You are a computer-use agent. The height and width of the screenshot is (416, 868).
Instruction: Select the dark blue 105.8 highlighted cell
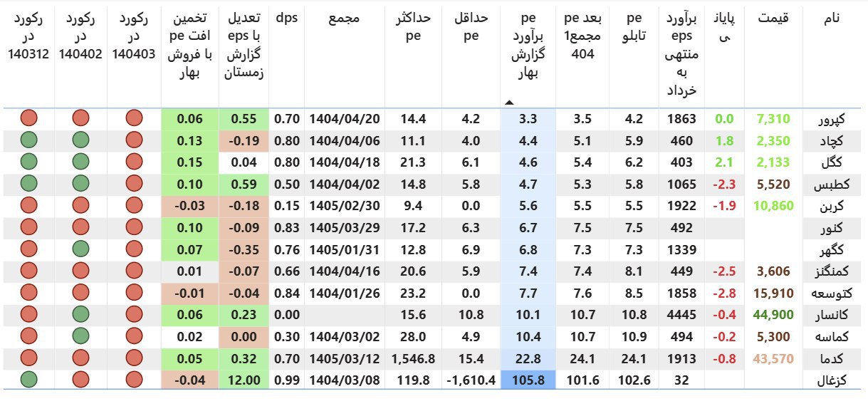point(528,380)
